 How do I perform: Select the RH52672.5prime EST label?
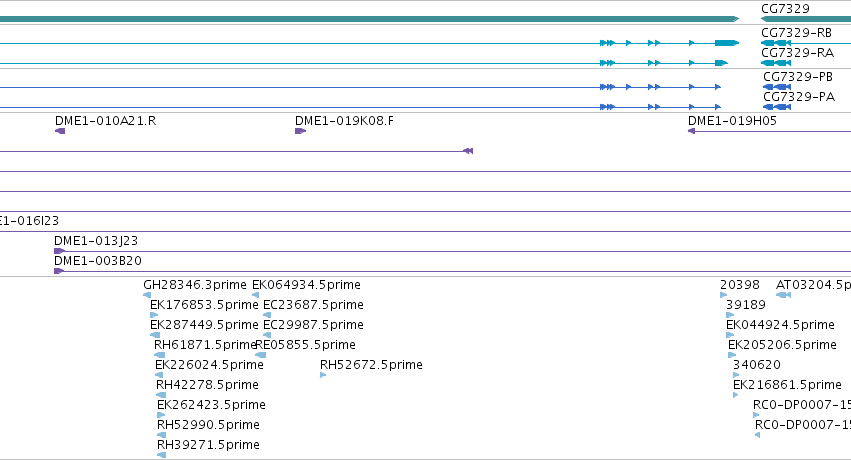tap(371, 365)
